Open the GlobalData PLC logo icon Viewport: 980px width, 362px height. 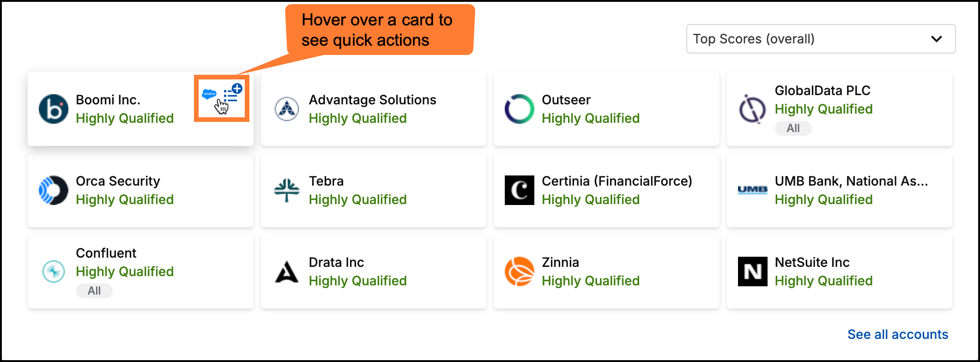pyautogui.click(x=752, y=109)
